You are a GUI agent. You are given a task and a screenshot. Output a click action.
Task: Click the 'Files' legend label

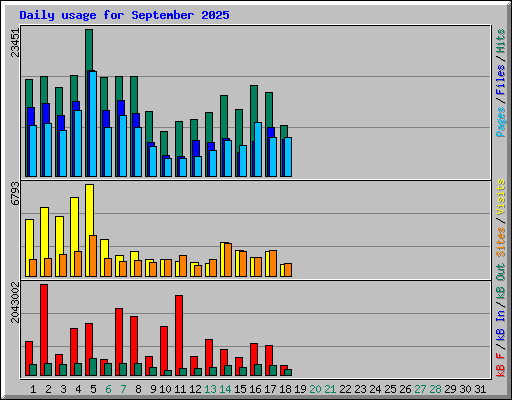(501, 80)
